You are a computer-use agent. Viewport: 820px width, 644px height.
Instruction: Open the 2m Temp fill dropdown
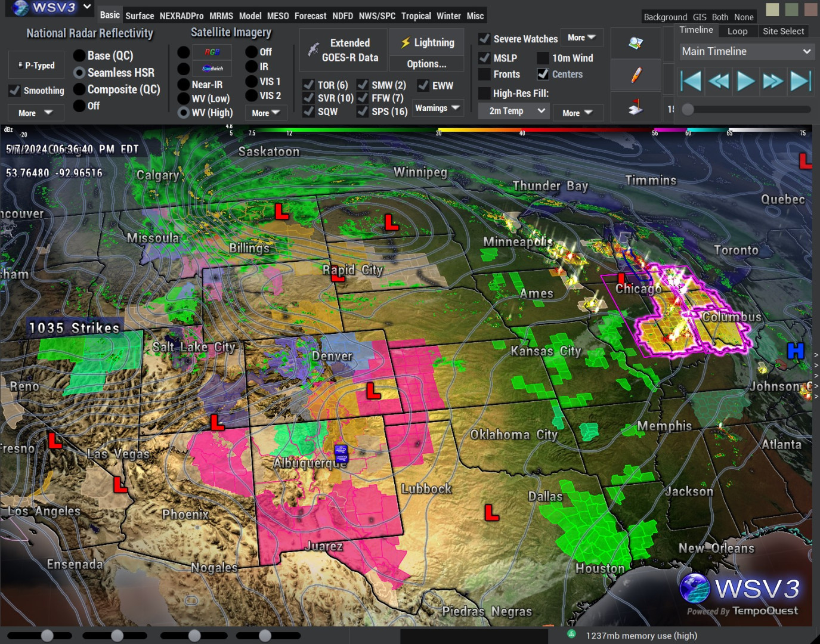tap(513, 111)
